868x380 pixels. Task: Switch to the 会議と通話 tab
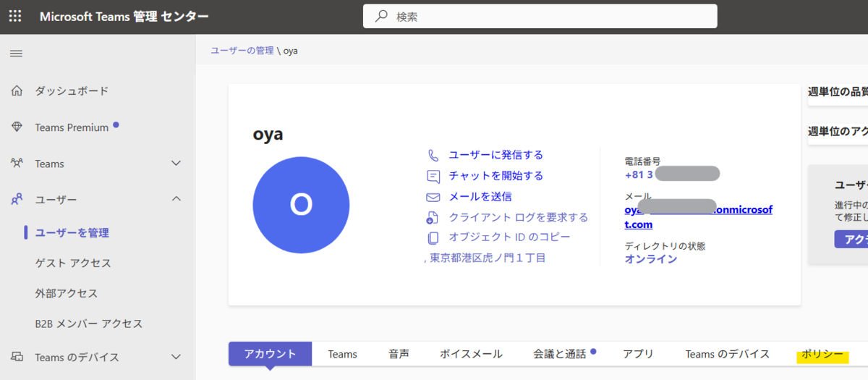[559, 354]
